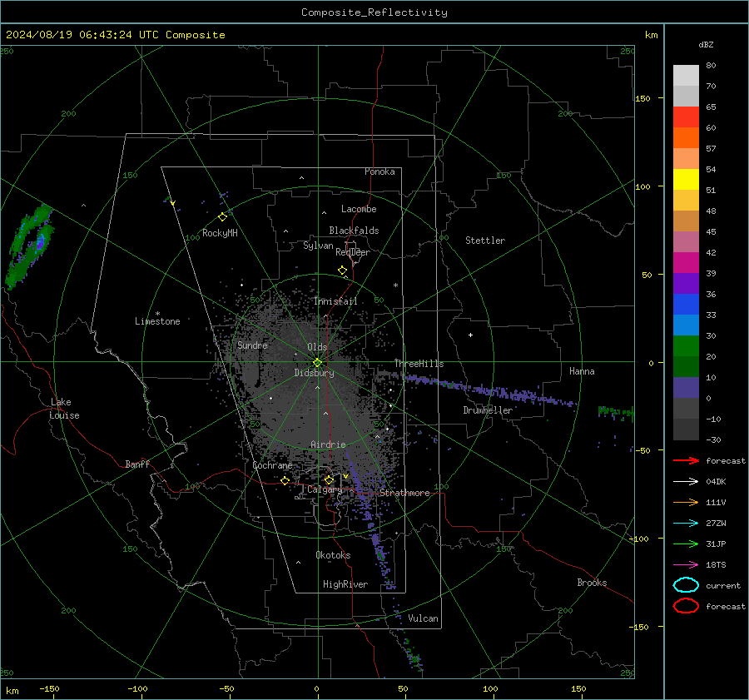Click the Calgary city label
749x700 pixels.
coord(325,489)
